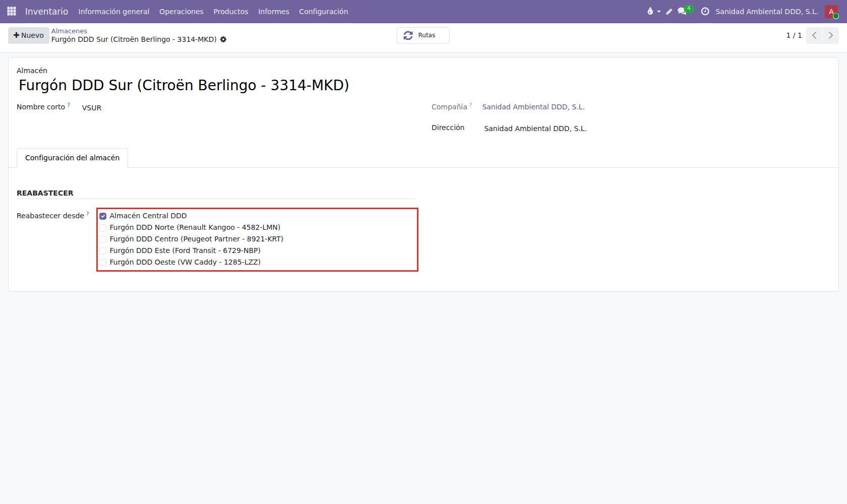Open the Informes dropdown menu
The height and width of the screenshot is (504, 847).
pos(273,11)
